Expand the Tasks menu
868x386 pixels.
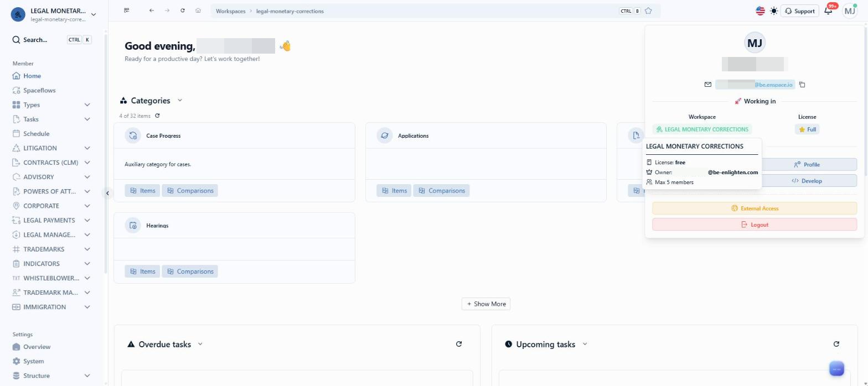[87, 119]
